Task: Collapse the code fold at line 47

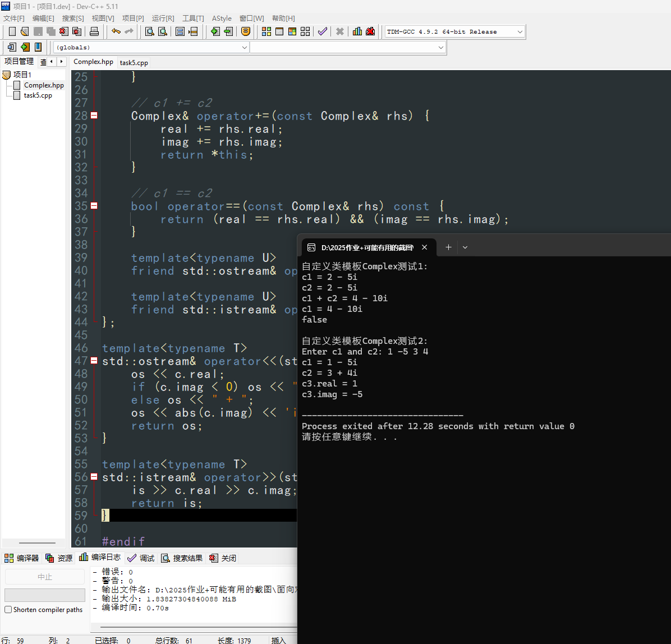Action: [x=94, y=361]
